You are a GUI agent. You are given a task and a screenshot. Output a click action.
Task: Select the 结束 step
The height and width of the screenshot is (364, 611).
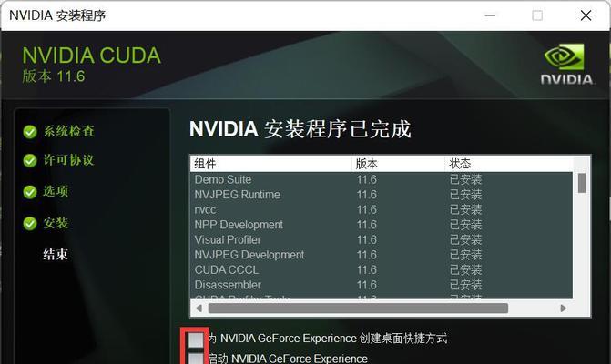[x=56, y=254]
